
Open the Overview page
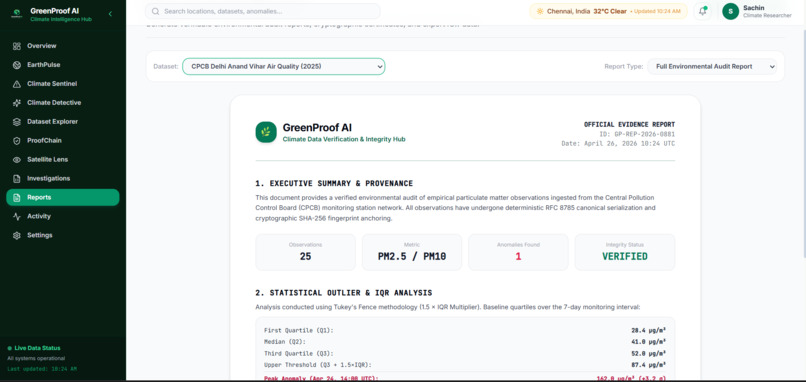63,46
